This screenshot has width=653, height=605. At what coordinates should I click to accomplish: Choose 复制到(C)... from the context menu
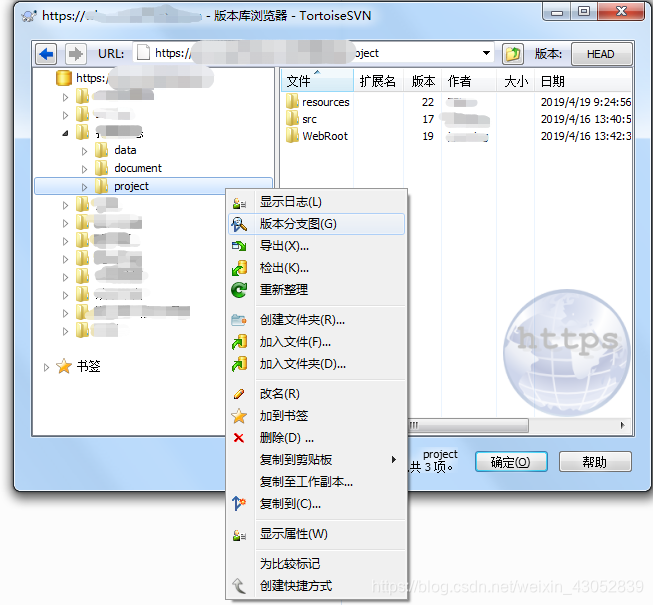click(317, 504)
